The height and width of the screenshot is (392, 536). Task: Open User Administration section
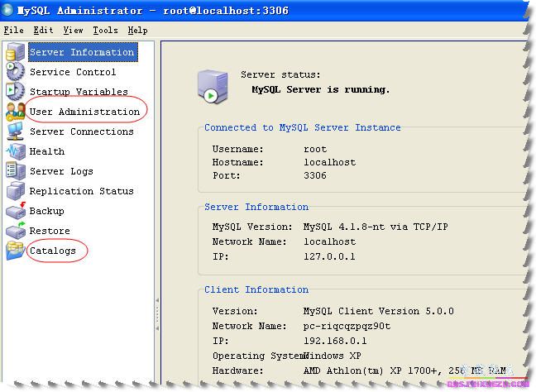84,112
